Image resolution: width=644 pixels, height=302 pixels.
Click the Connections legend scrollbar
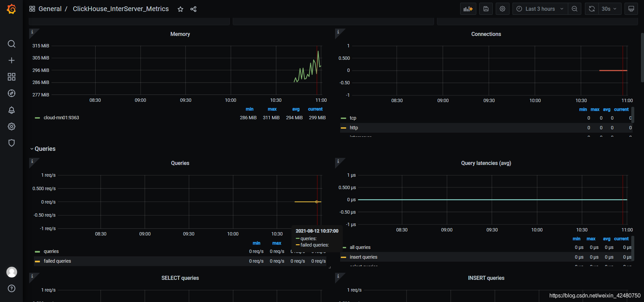(x=633, y=115)
